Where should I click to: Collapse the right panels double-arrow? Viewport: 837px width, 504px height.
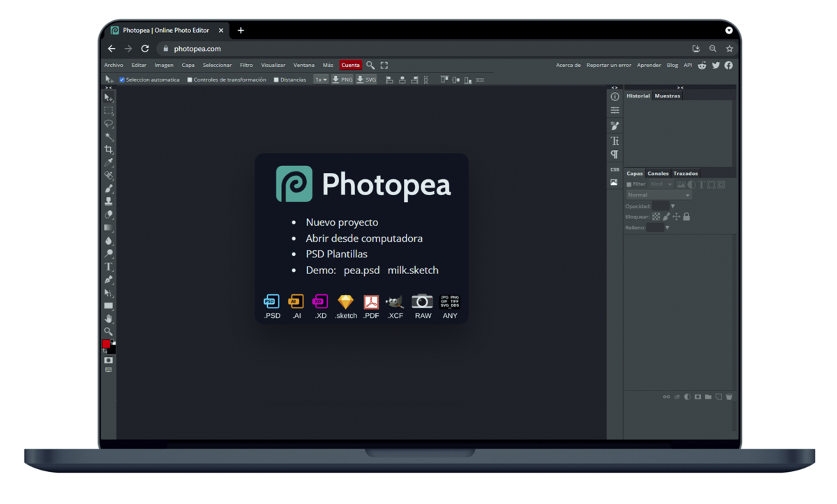680,88
